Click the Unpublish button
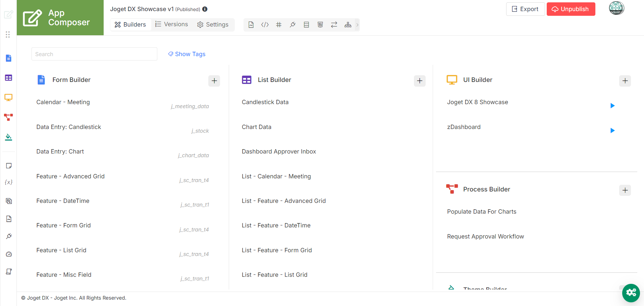The width and height of the screenshot is (644, 306). [x=571, y=9]
